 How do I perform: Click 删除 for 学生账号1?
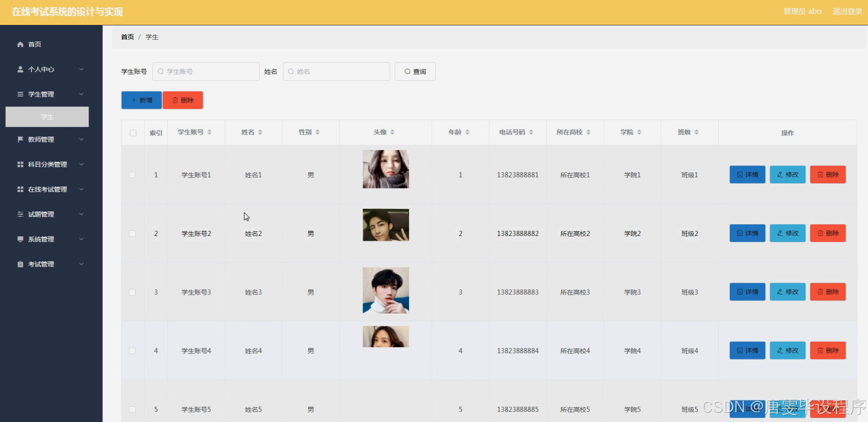pyautogui.click(x=828, y=175)
